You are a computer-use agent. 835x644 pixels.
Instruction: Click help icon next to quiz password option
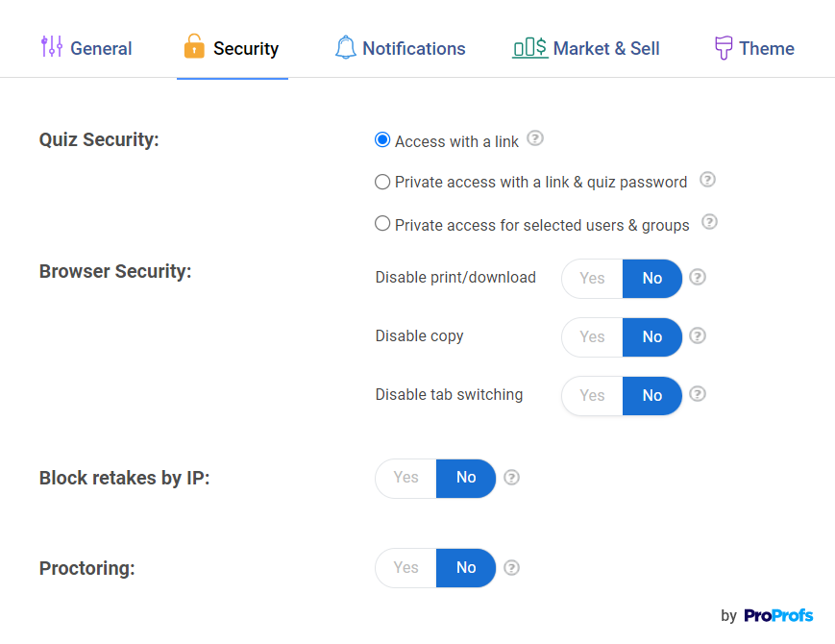(x=707, y=180)
